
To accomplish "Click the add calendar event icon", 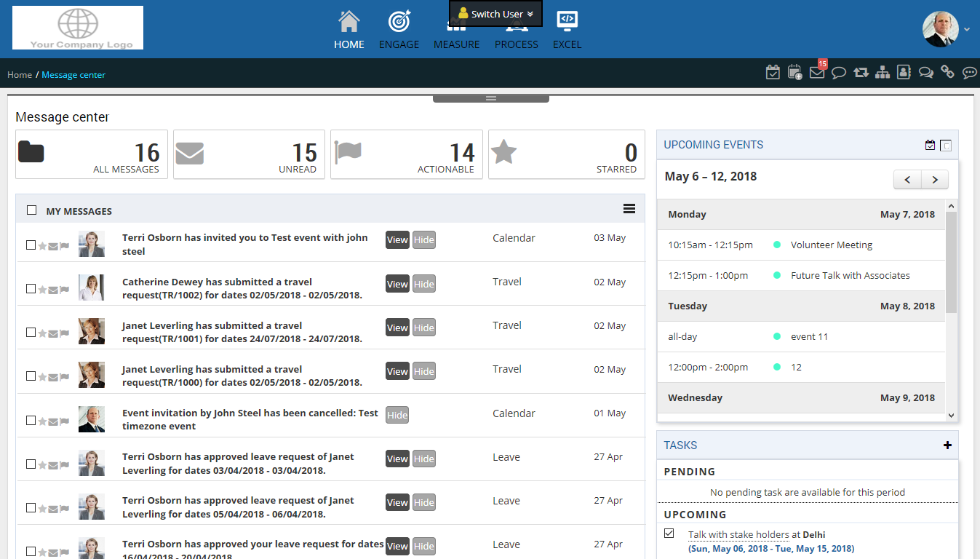I will pos(794,72).
